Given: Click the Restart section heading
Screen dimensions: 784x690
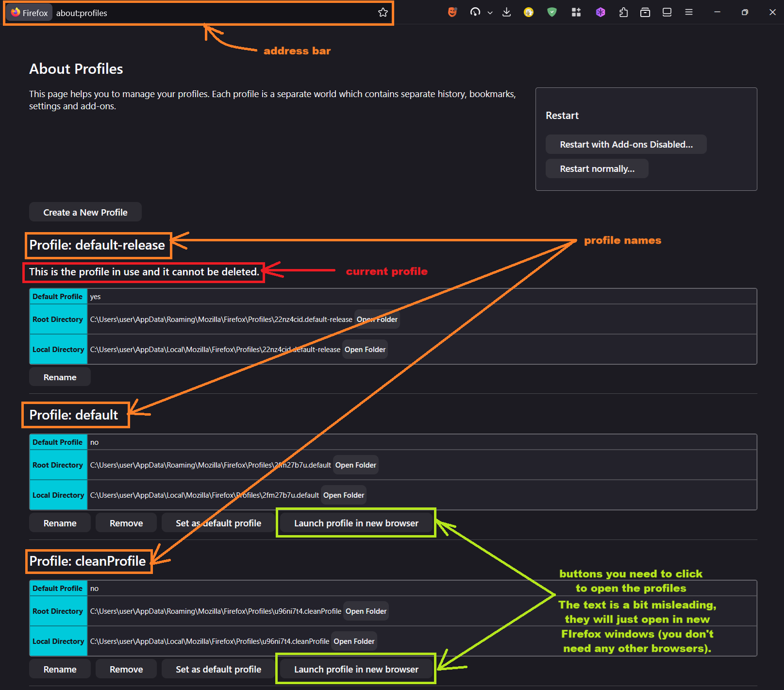Looking at the screenshot, I should tap(562, 116).
